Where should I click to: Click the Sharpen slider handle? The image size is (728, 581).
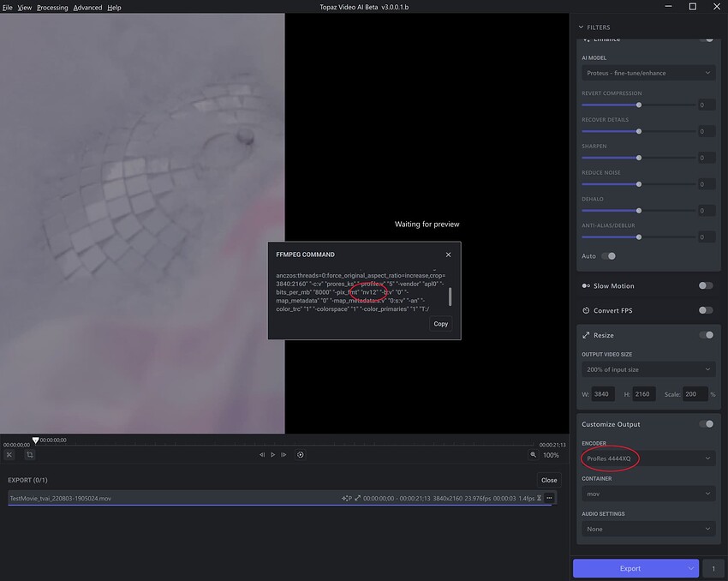(x=639, y=158)
